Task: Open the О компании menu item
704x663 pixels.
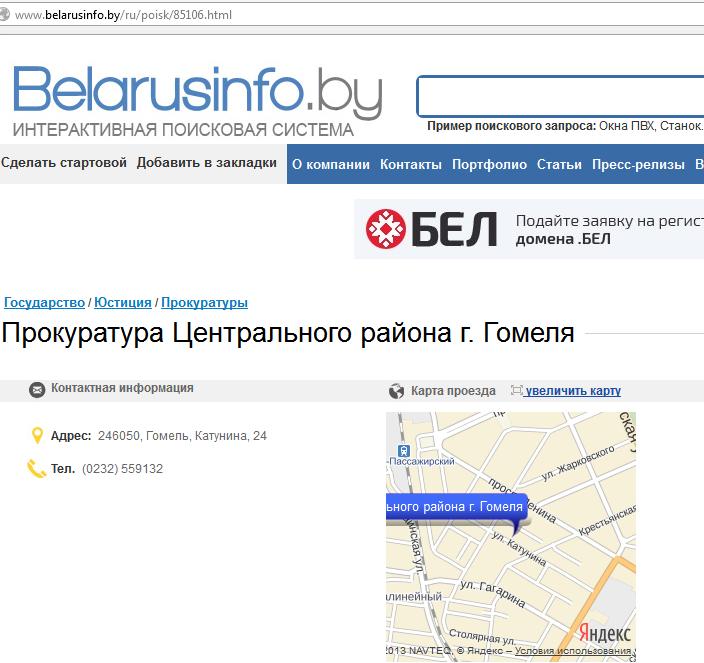Action: coord(331,165)
